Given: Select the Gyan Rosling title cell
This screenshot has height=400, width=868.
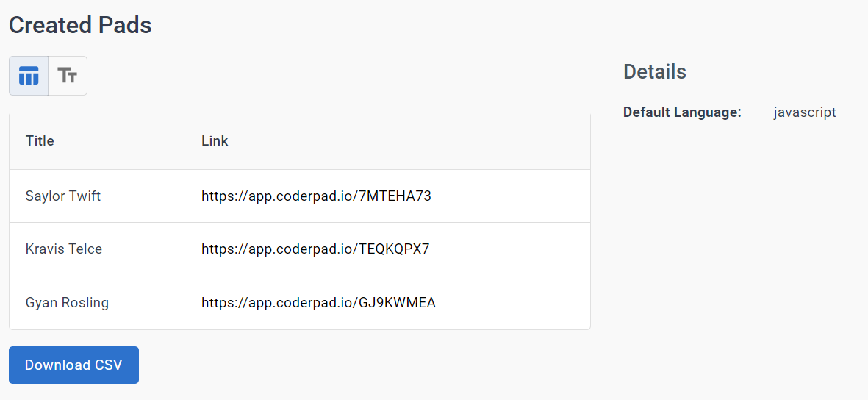Looking at the screenshot, I should click(67, 303).
